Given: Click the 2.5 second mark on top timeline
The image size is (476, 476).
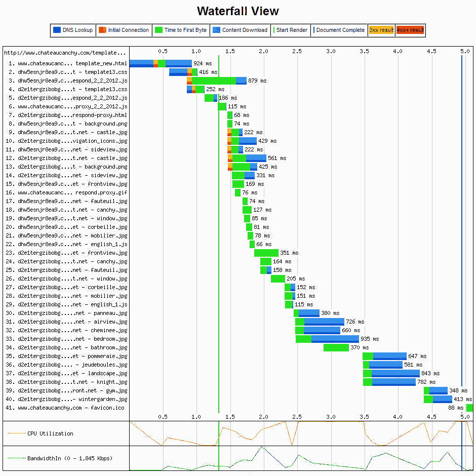Looking at the screenshot, I should [297, 52].
